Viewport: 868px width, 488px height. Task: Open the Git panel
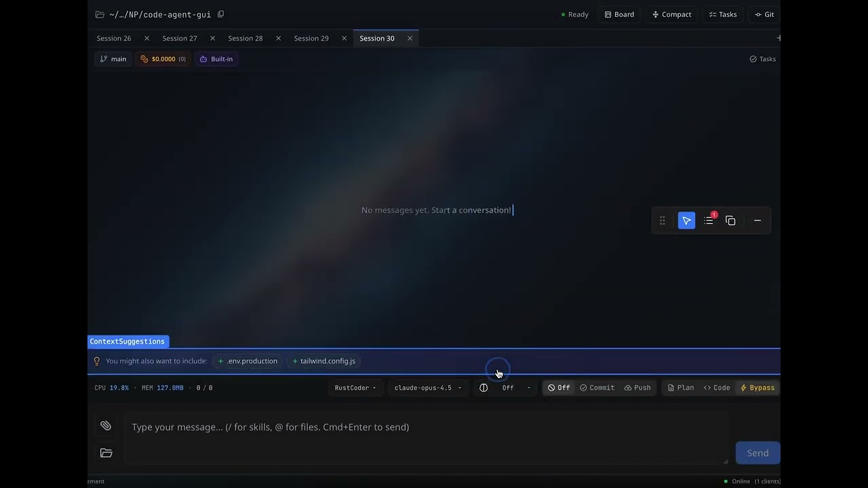coord(764,14)
